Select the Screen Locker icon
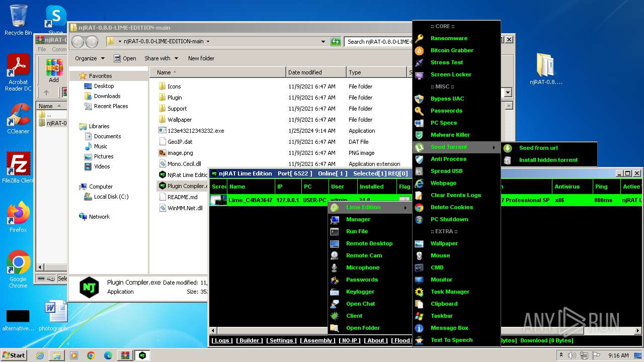 pyautogui.click(x=419, y=74)
